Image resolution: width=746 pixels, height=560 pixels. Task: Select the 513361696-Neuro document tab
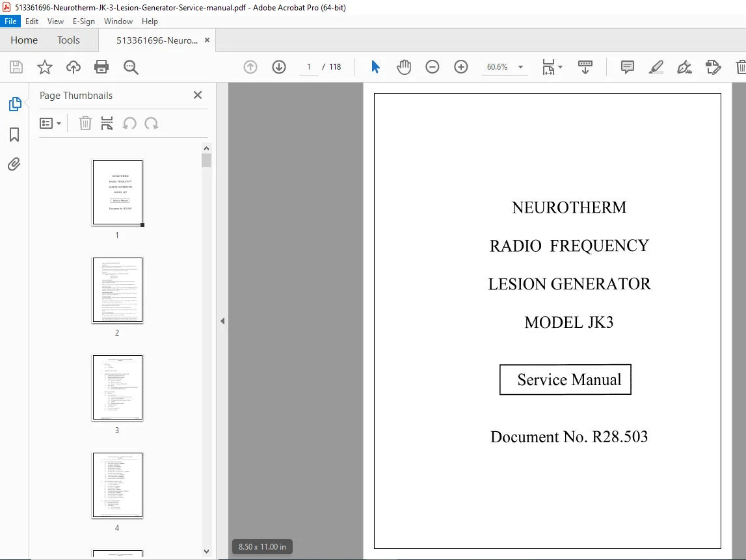[x=157, y=40]
